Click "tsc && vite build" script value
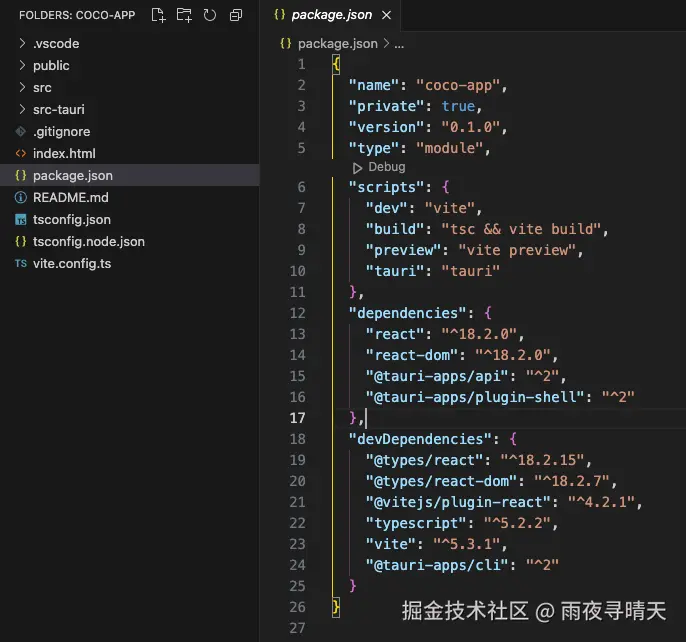Viewport: 686px width, 642px height. (521, 229)
